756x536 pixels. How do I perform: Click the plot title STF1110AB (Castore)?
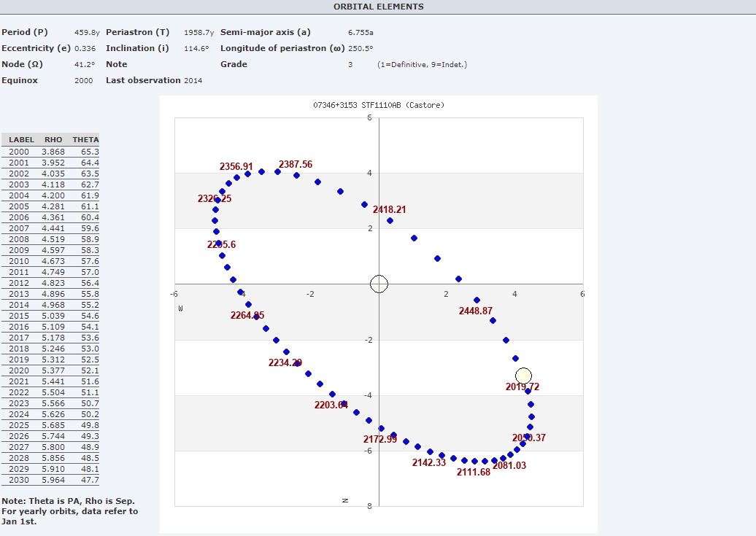pyautogui.click(x=378, y=105)
